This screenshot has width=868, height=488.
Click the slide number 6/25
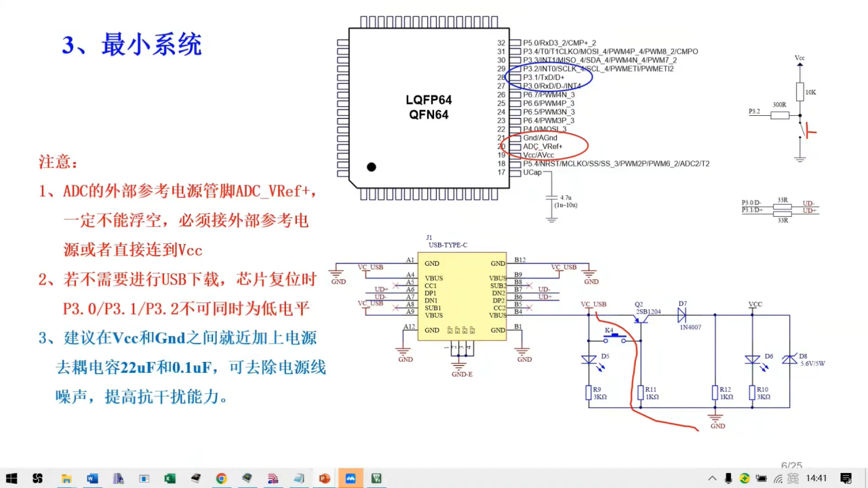point(791,466)
